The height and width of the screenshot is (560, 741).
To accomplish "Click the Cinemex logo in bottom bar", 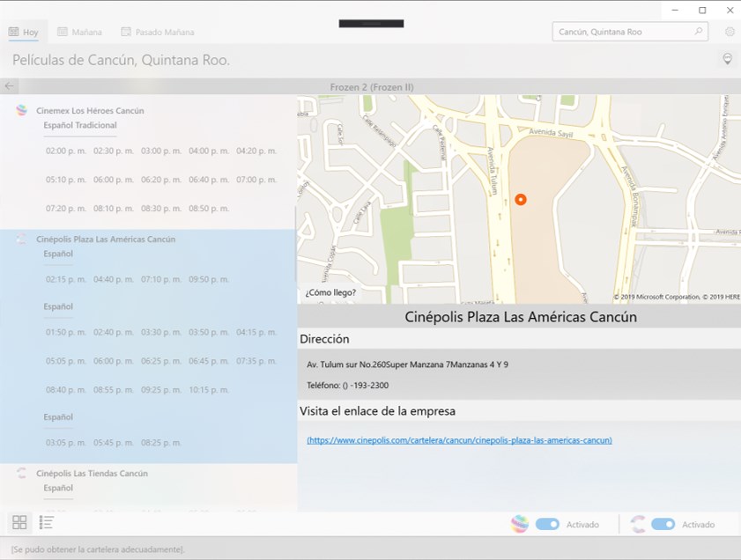I will pos(519,524).
